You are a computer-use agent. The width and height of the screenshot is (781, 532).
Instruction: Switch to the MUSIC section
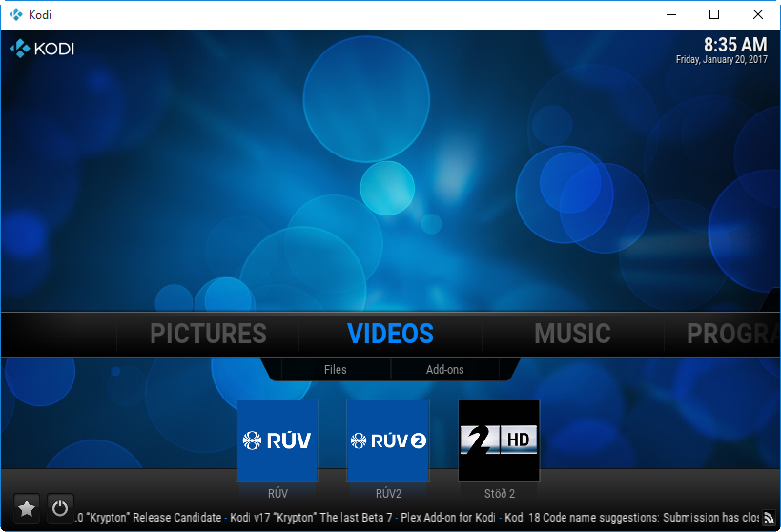(x=572, y=334)
